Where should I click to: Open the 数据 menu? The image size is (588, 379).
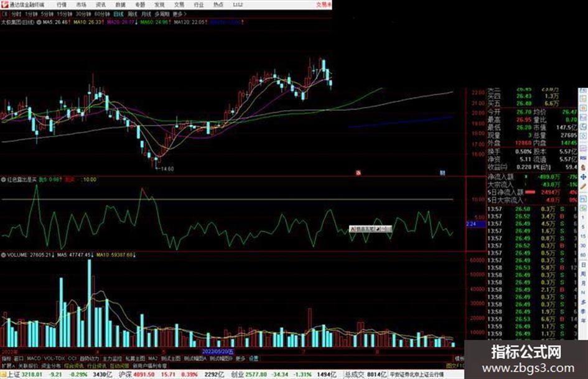click(120, 4)
